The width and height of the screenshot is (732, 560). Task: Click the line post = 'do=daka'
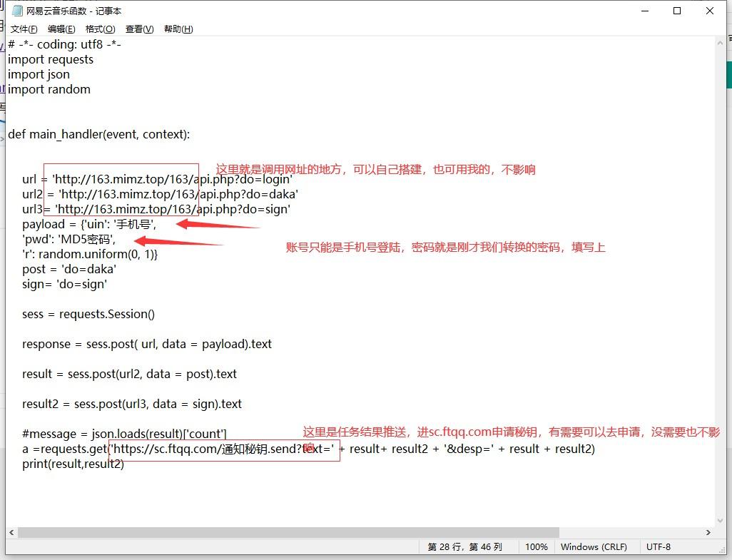(x=69, y=269)
